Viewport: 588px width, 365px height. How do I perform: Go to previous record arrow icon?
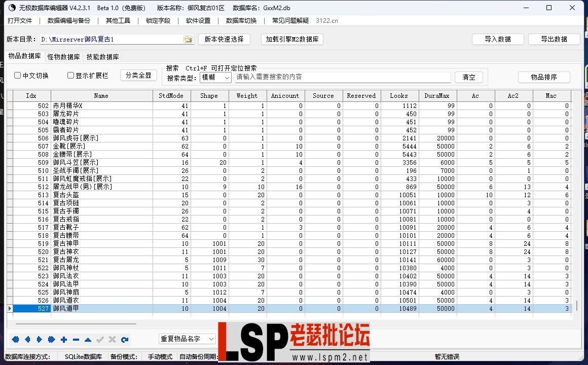point(27,340)
